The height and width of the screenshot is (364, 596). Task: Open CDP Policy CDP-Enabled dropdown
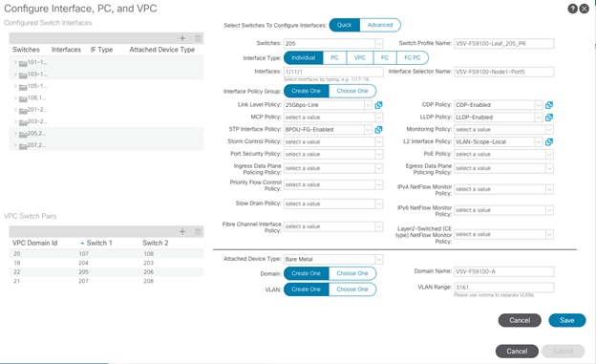[539, 105]
